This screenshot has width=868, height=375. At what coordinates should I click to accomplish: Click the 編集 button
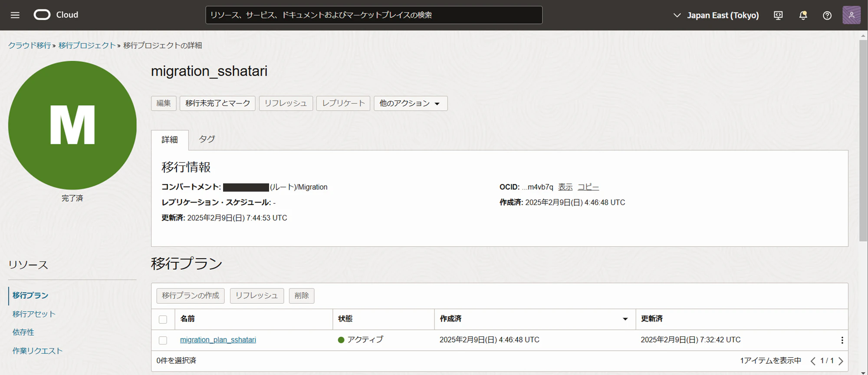point(164,103)
